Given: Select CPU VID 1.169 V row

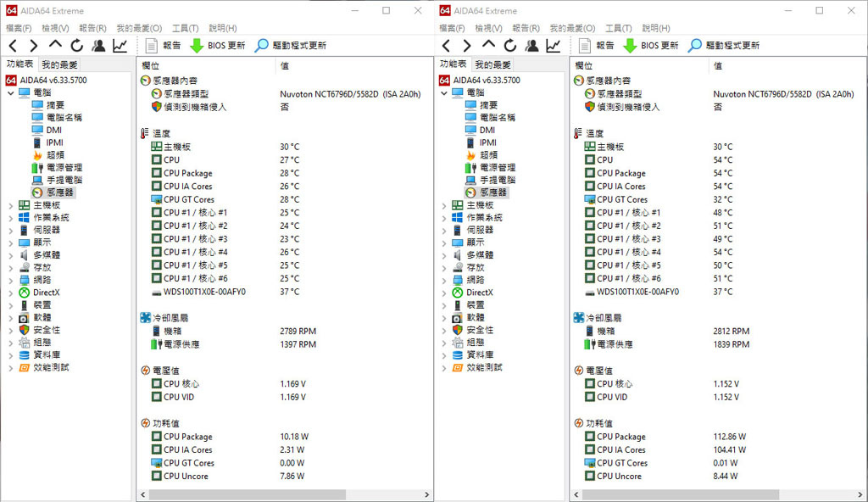Looking at the screenshot, I should pyautogui.click(x=229, y=398).
